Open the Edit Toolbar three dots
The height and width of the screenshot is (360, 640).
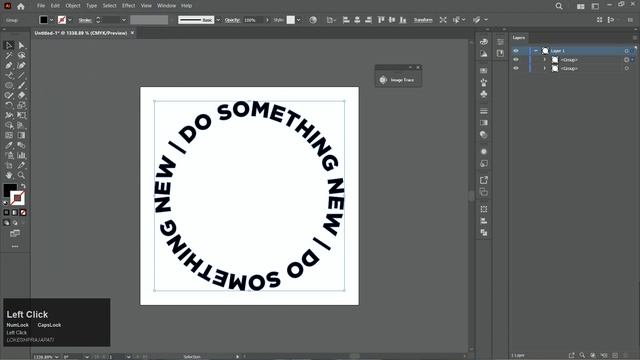(15, 246)
